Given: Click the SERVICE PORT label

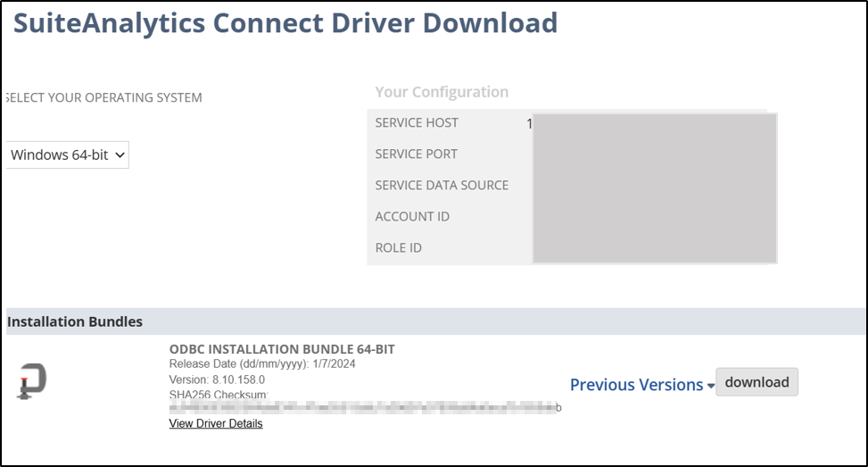Looking at the screenshot, I should [x=417, y=154].
